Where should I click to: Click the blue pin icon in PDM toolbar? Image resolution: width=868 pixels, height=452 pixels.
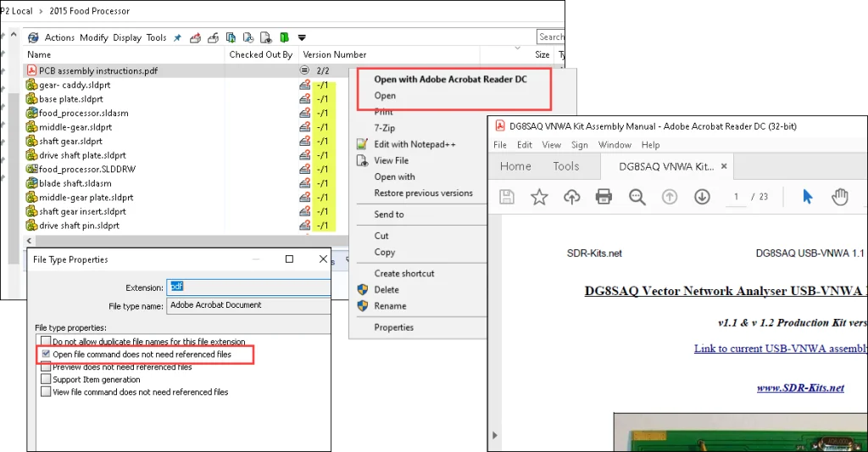pos(178,37)
